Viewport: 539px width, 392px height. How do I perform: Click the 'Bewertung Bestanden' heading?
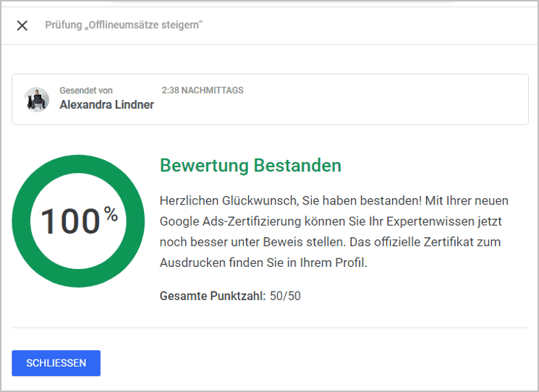click(x=250, y=165)
